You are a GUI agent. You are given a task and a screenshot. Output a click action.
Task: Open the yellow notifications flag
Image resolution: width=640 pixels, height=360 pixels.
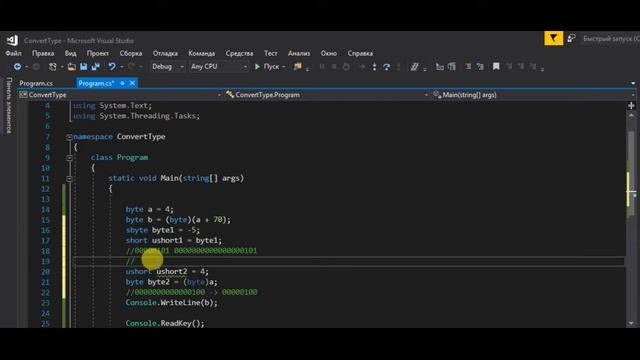coord(553,38)
